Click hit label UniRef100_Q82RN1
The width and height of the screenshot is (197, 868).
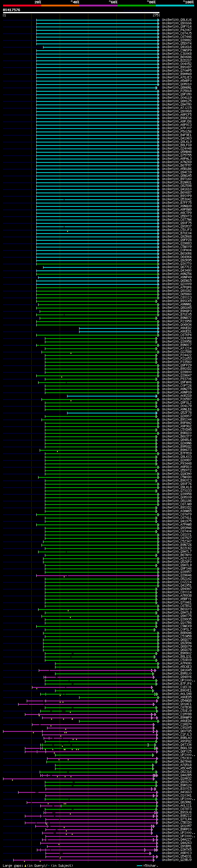click(x=177, y=802)
